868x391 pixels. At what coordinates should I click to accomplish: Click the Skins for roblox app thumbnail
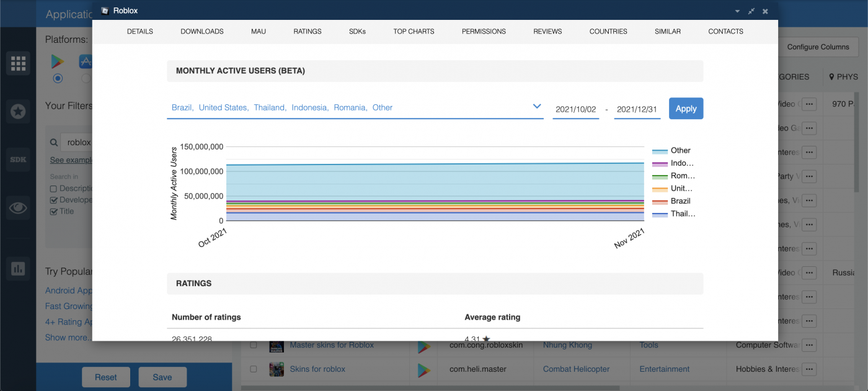click(277, 369)
